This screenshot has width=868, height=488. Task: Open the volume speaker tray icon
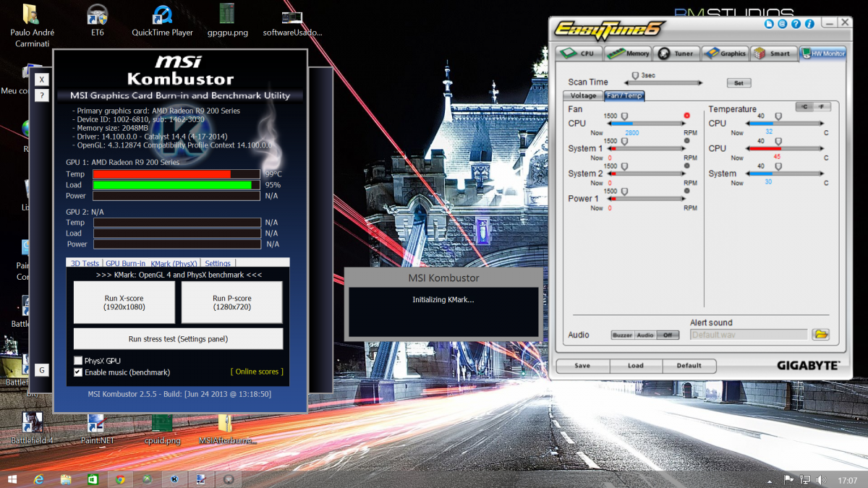821,479
